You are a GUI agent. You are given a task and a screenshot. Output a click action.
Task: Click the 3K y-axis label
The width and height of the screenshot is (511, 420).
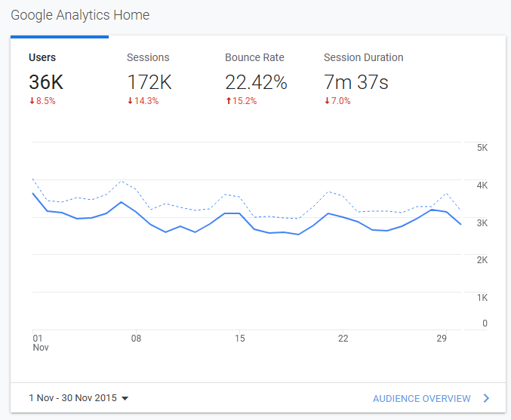click(482, 223)
